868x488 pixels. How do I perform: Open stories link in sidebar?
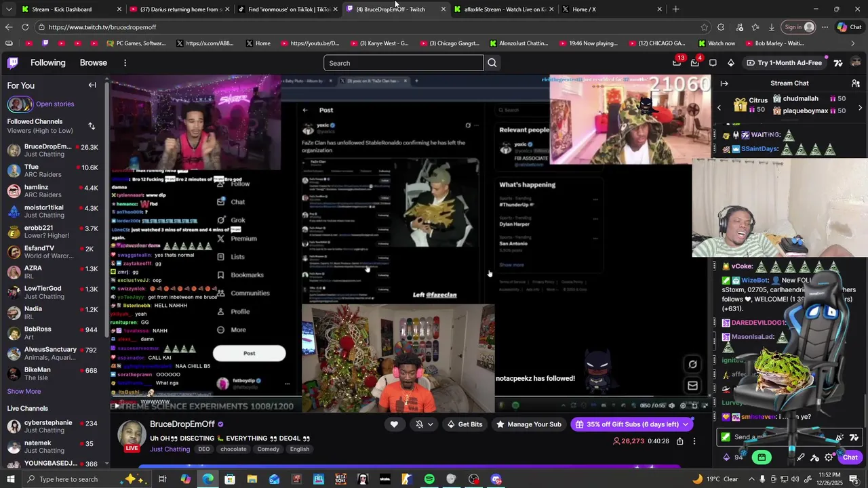(55, 104)
